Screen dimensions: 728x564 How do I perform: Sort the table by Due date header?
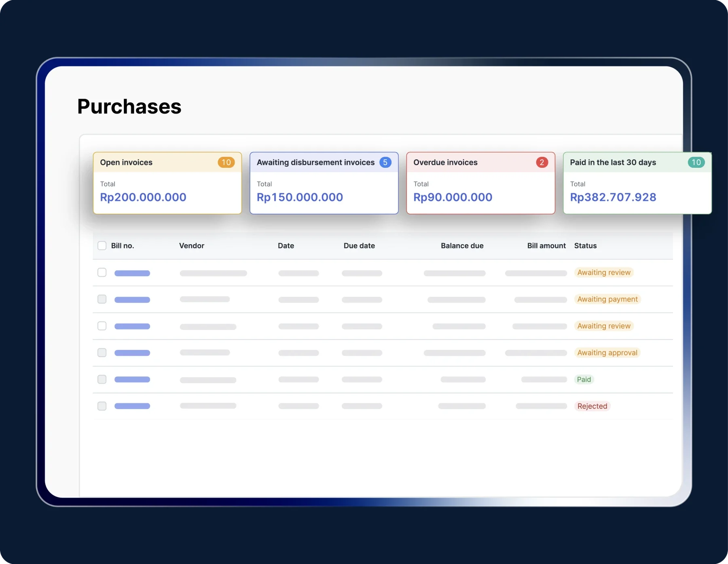tap(359, 246)
